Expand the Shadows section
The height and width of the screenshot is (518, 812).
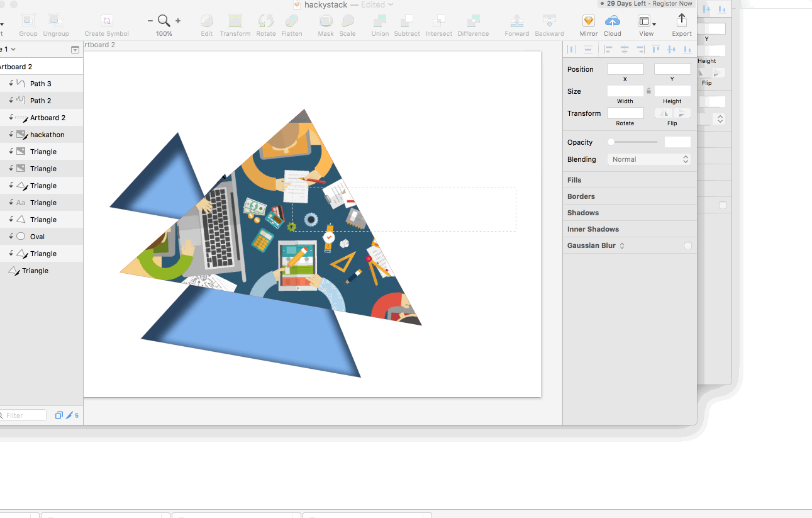coord(630,213)
